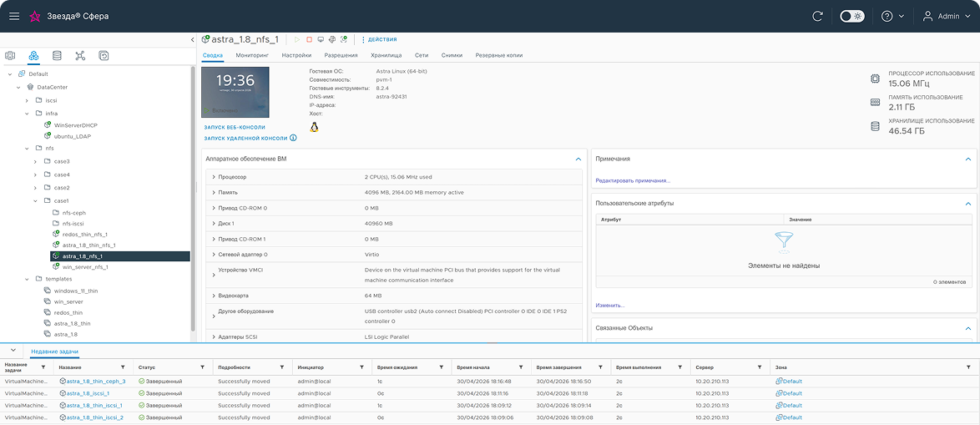Expand the Память hardware row

pyautogui.click(x=214, y=193)
